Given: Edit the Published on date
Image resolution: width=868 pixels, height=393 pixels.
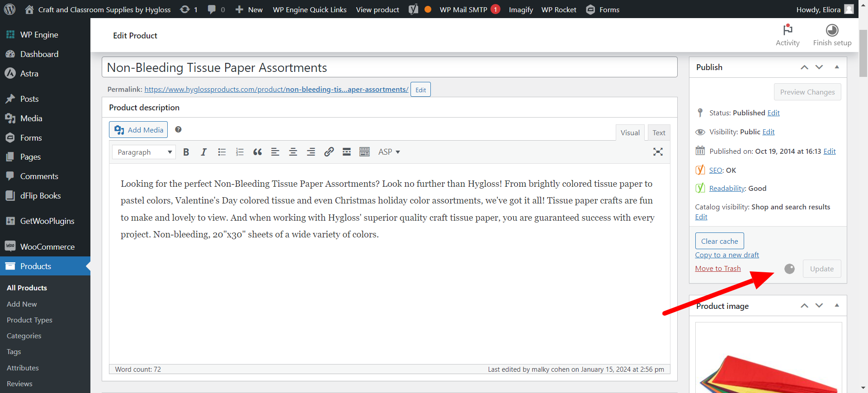Looking at the screenshot, I should point(830,151).
